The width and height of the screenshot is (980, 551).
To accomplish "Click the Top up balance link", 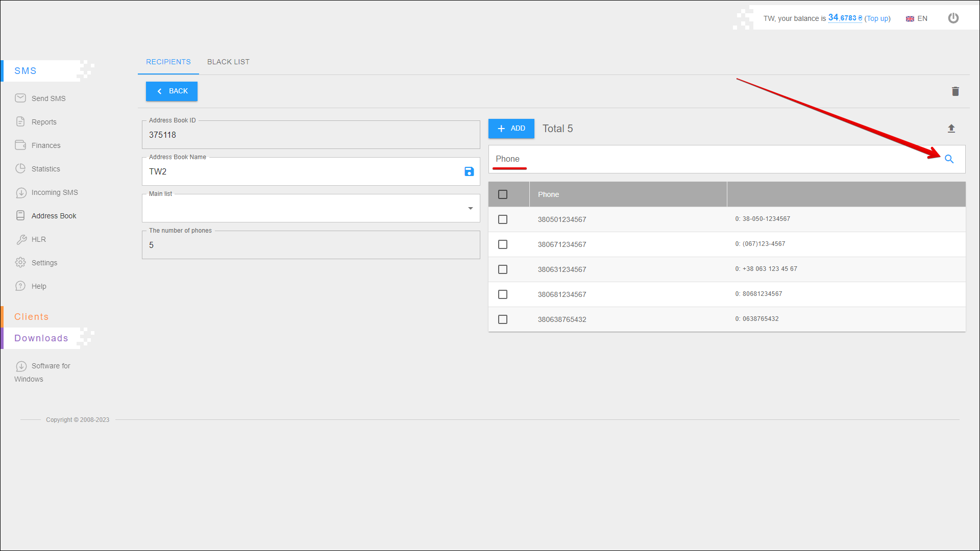I will point(877,18).
